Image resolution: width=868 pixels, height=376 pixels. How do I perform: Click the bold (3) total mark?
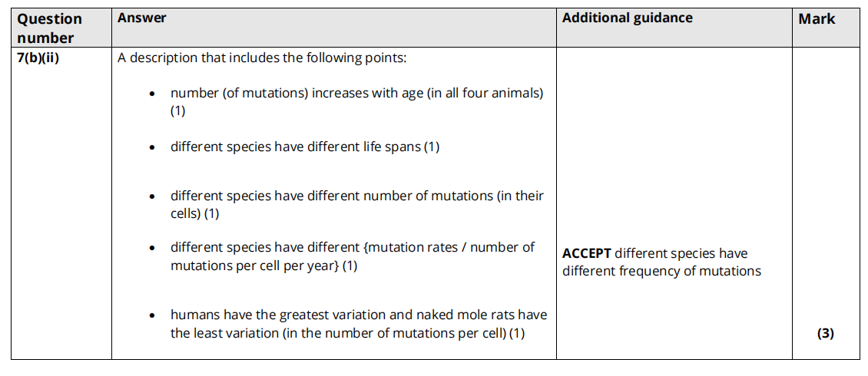click(826, 333)
